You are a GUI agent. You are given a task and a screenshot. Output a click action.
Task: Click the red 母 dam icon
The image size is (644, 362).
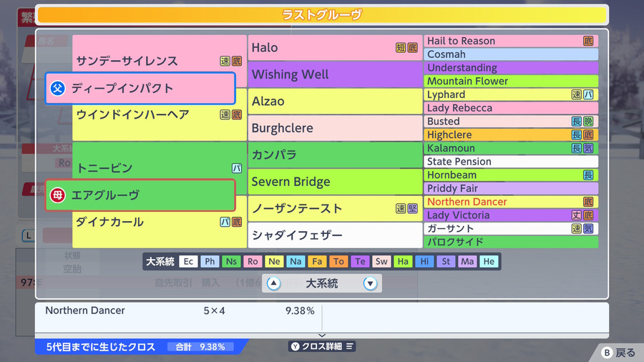[x=57, y=195]
